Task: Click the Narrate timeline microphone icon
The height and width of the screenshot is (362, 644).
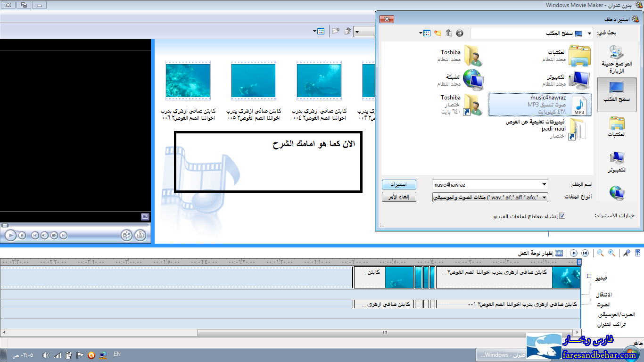Action: point(627,253)
